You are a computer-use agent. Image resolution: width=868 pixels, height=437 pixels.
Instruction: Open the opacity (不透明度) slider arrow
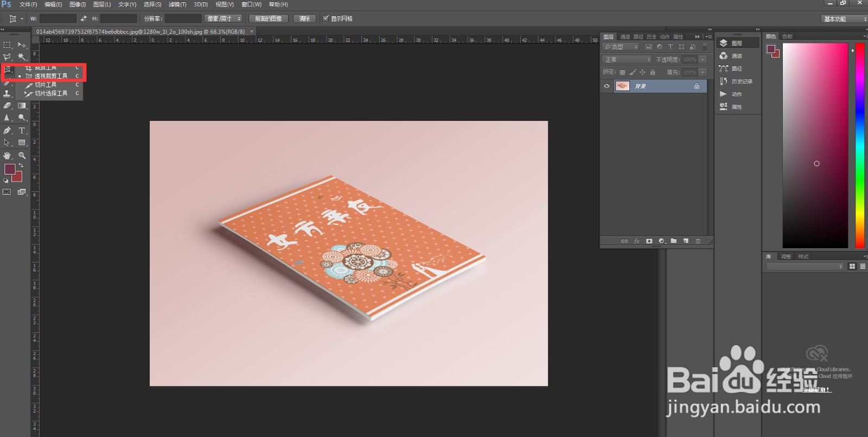click(703, 60)
